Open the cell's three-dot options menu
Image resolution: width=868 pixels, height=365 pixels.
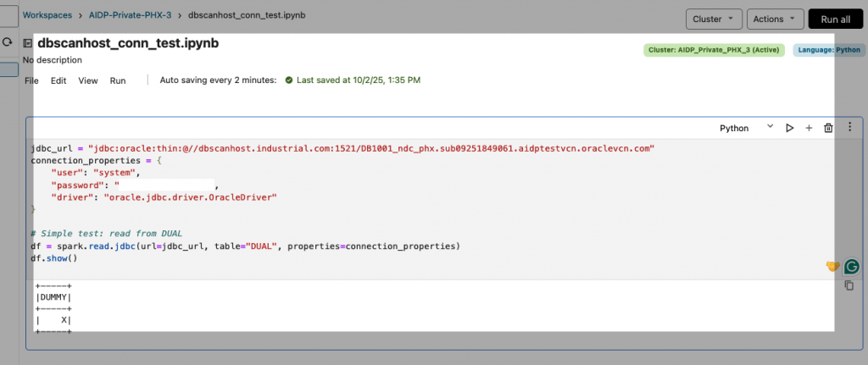[849, 126]
